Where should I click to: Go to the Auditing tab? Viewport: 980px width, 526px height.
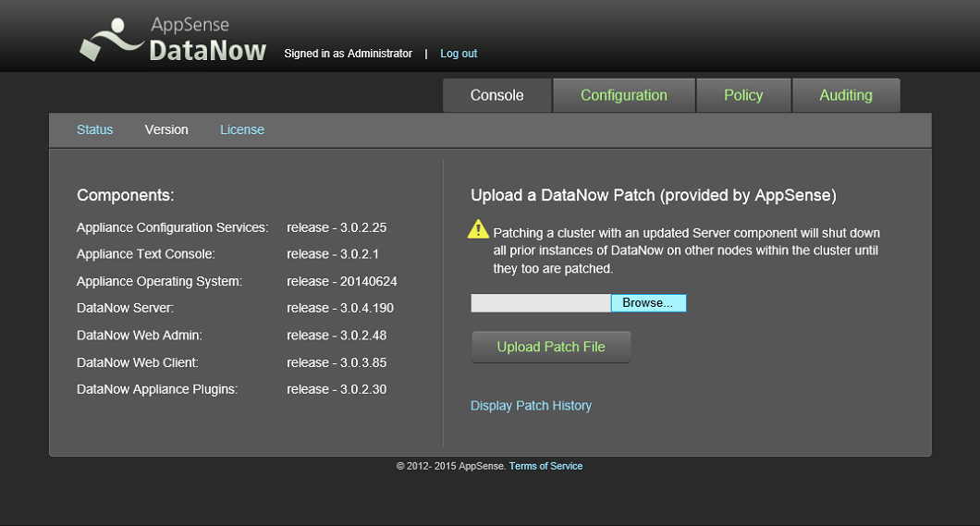click(846, 95)
